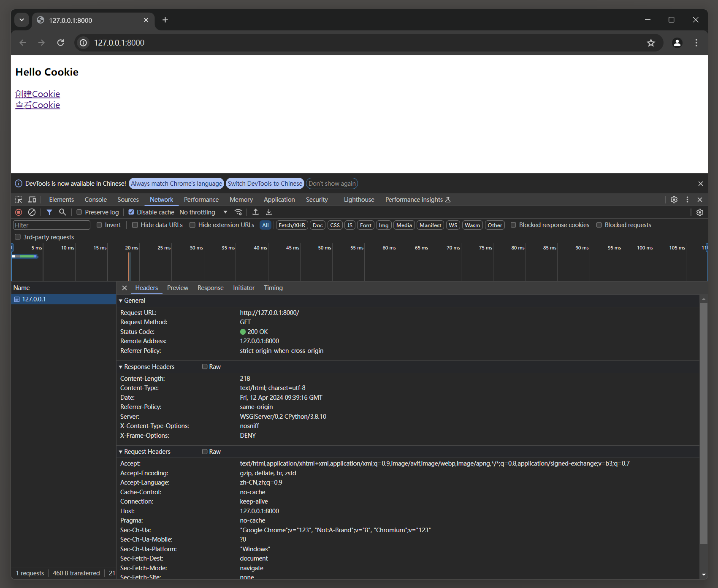The height and width of the screenshot is (588, 718).
Task: Check the Invert filter checkbox
Action: (99, 225)
